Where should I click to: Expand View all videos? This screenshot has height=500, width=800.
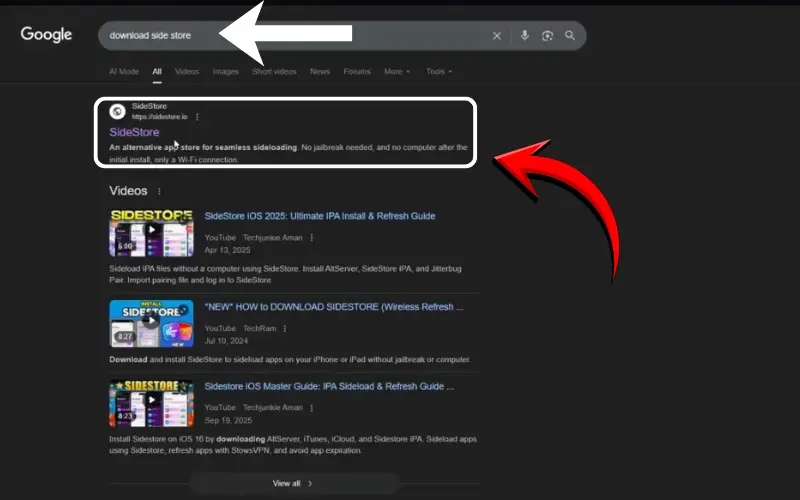(293, 483)
